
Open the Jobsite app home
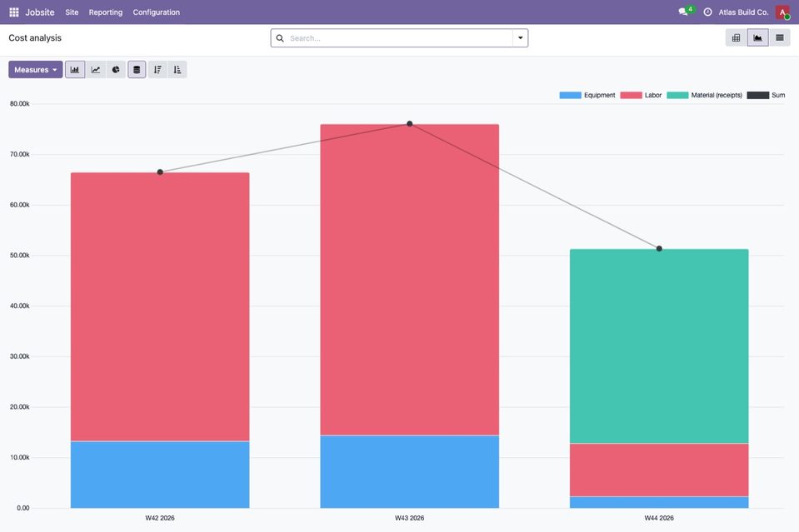(40, 12)
